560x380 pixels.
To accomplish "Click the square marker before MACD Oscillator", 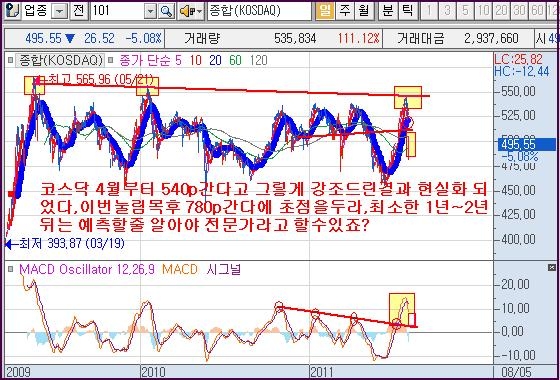I will (11, 269).
